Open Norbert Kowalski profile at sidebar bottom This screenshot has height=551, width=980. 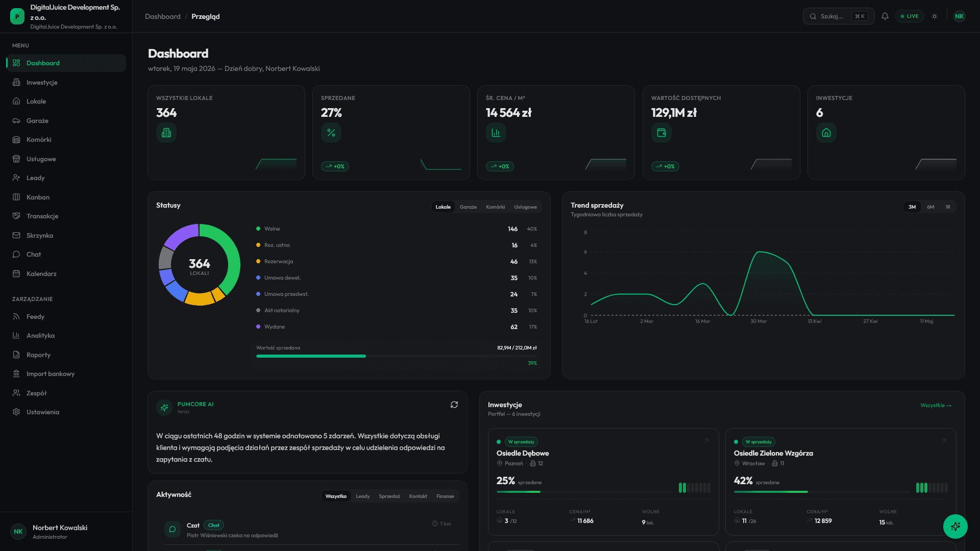coord(66,532)
